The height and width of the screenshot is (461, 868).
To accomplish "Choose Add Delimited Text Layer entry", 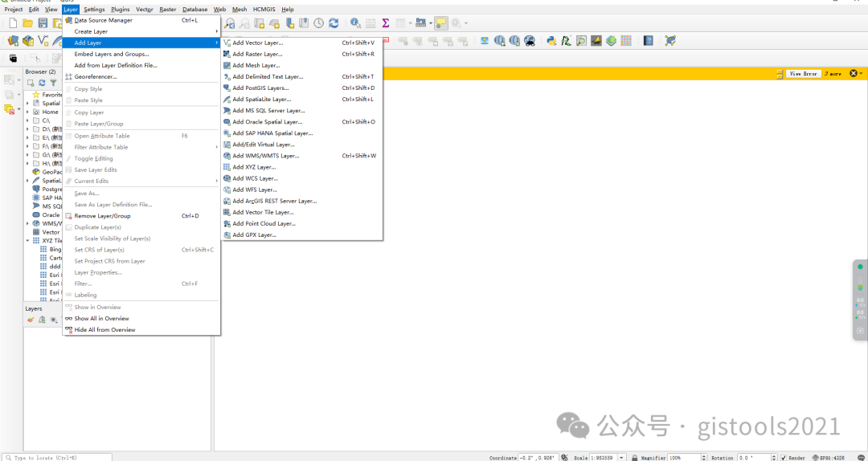I will pyautogui.click(x=301, y=77).
